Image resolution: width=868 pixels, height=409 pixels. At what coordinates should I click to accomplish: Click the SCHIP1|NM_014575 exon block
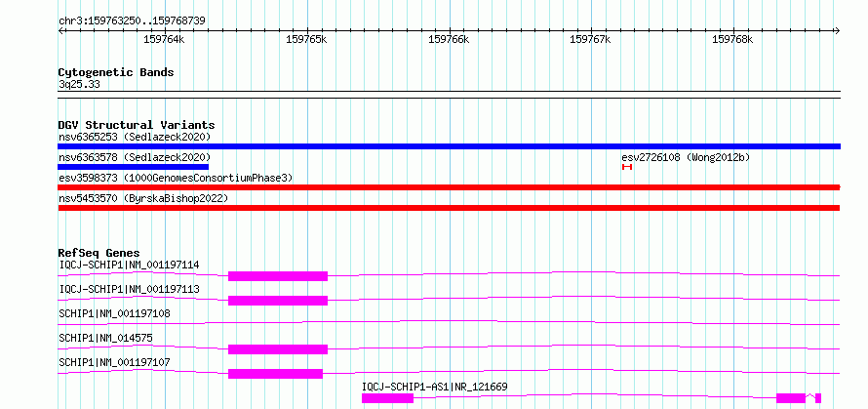(278, 349)
